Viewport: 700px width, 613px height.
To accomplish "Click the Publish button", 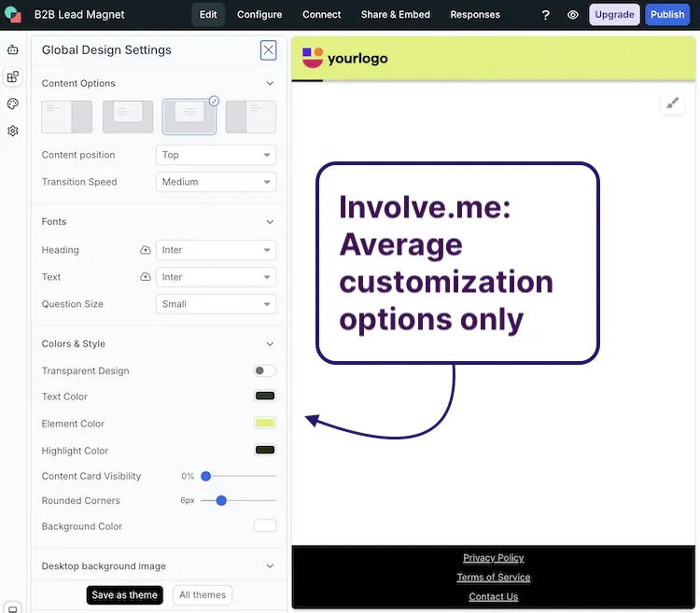I will pos(667,15).
